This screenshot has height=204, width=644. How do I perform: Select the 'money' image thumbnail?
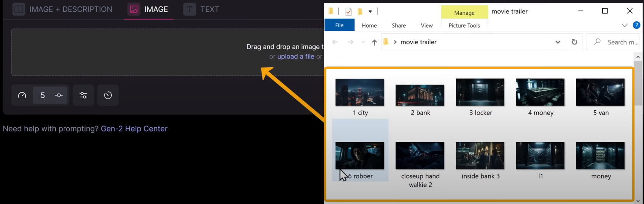600,155
